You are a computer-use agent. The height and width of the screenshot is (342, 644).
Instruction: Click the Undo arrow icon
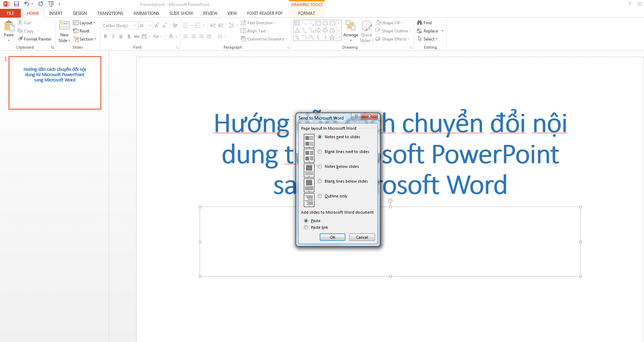(27, 4)
